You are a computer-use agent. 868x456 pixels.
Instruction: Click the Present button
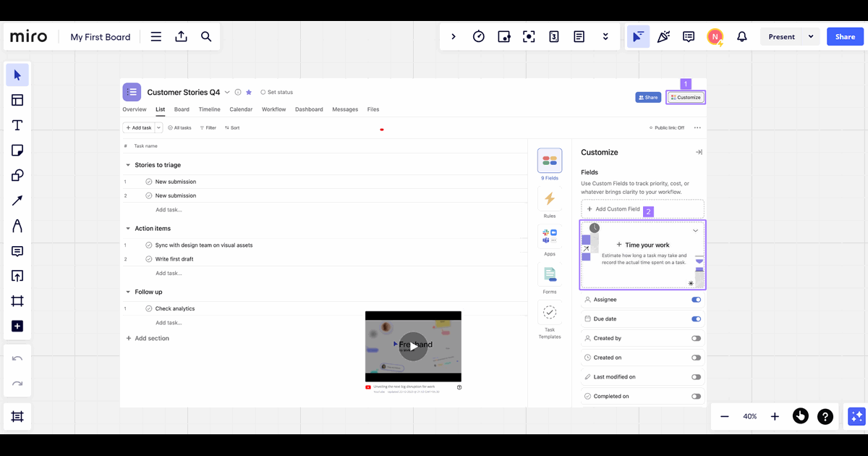click(x=782, y=37)
